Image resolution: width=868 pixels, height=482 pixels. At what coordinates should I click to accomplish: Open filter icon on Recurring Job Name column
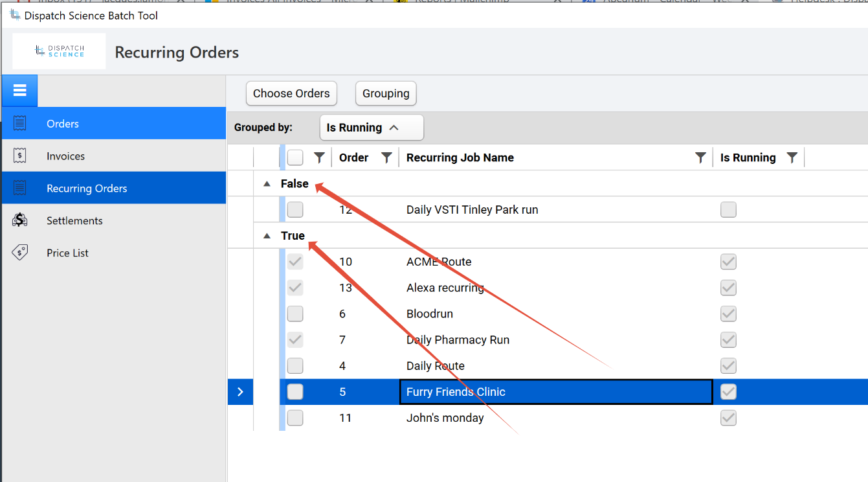700,157
